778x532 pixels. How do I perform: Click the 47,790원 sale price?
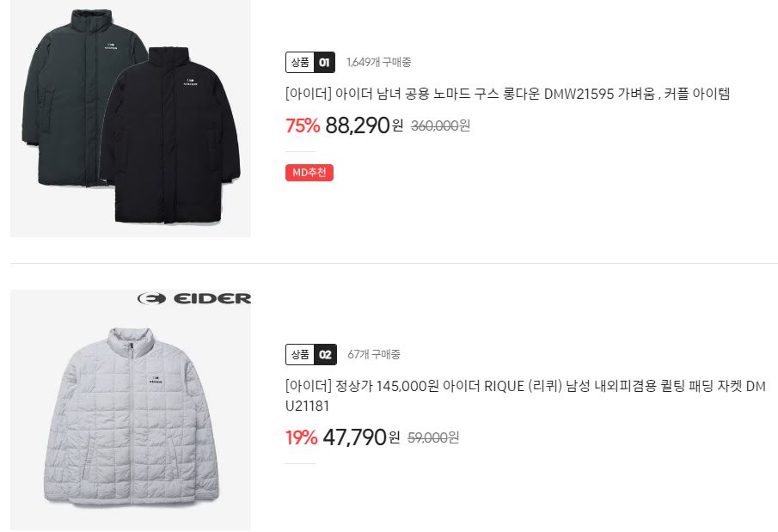tap(361, 437)
